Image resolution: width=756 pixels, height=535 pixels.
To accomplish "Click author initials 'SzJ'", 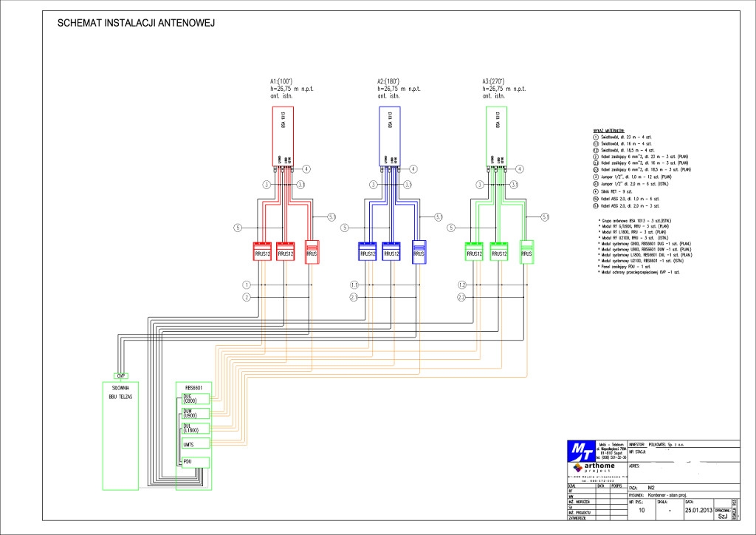I will (x=722, y=517).
